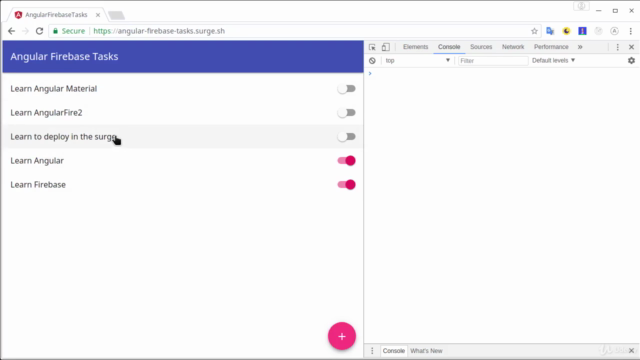640x360 pixels.
Task: Bookmark the page with star icon
Action: (x=534, y=31)
